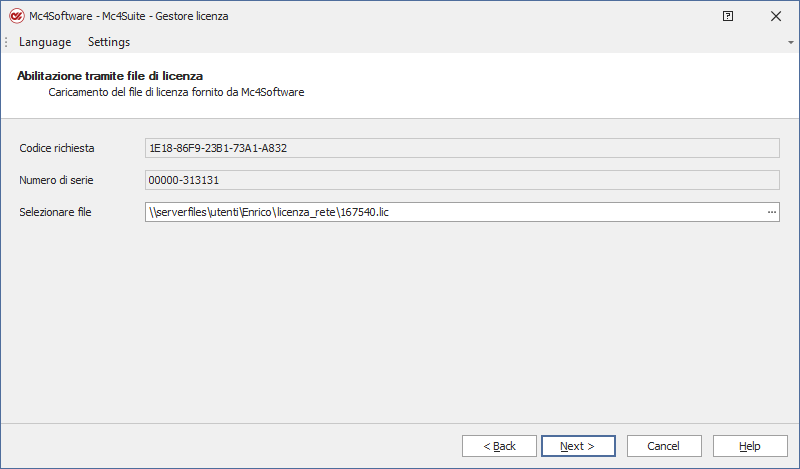
Task: Cancel the license wizard
Action: click(663, 446)
